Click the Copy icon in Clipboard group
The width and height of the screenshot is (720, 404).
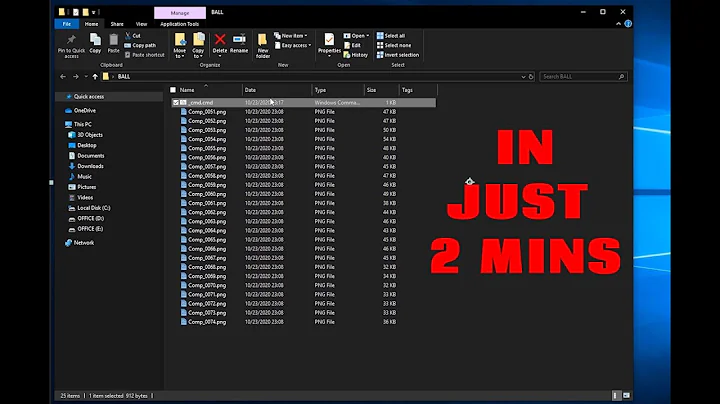(x=95, y=41)
